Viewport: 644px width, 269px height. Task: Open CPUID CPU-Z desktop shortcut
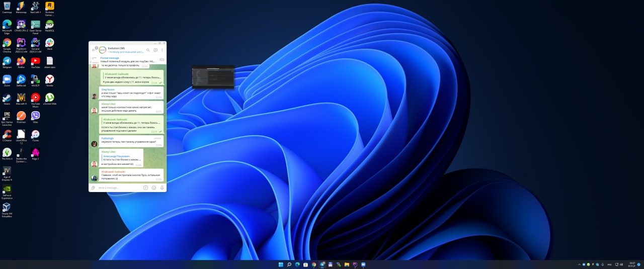21,27
